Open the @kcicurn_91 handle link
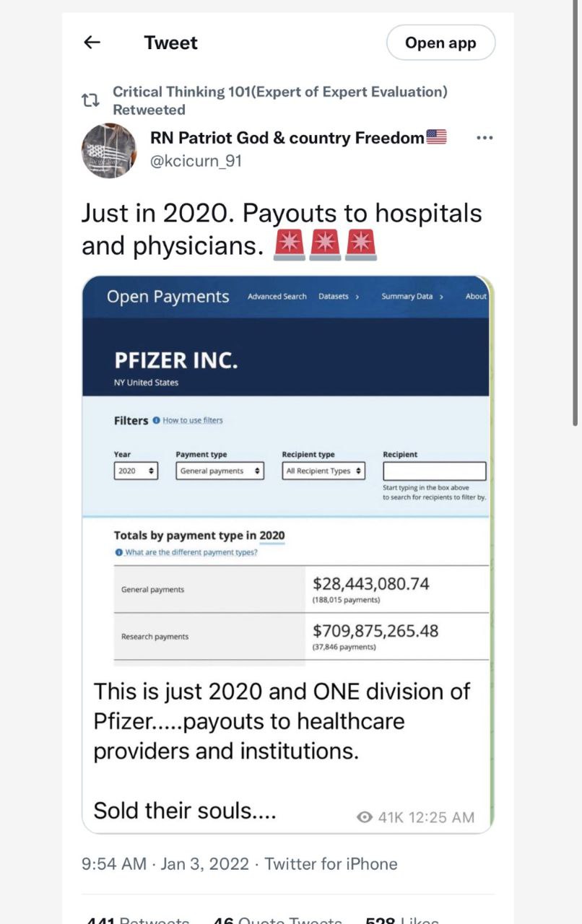Screen dimensions: 582x924 point(196,161)
